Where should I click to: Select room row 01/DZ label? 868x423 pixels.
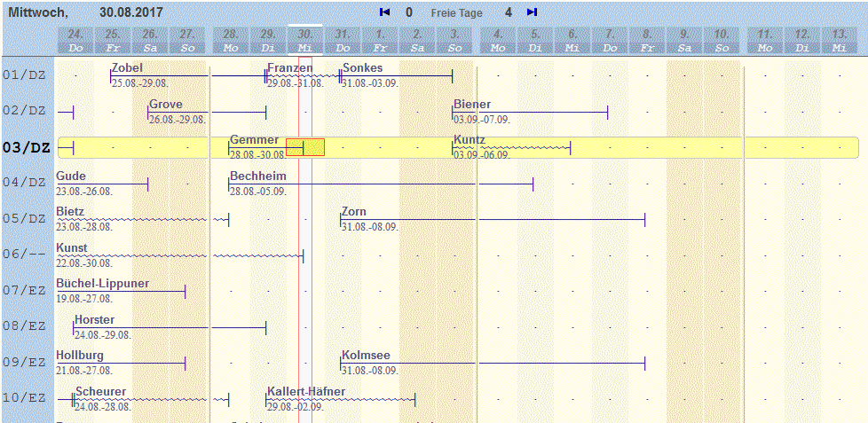24,75
